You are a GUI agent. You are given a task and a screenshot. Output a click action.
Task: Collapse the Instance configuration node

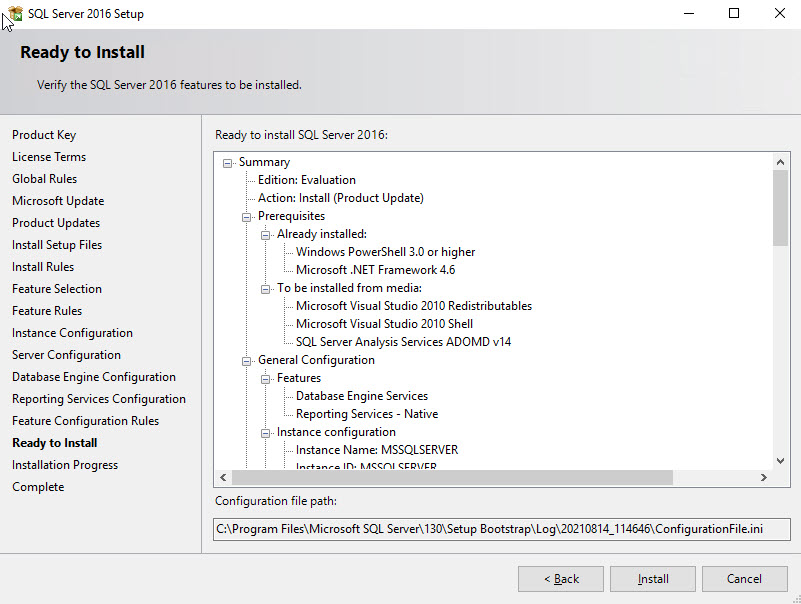[265, 431]
